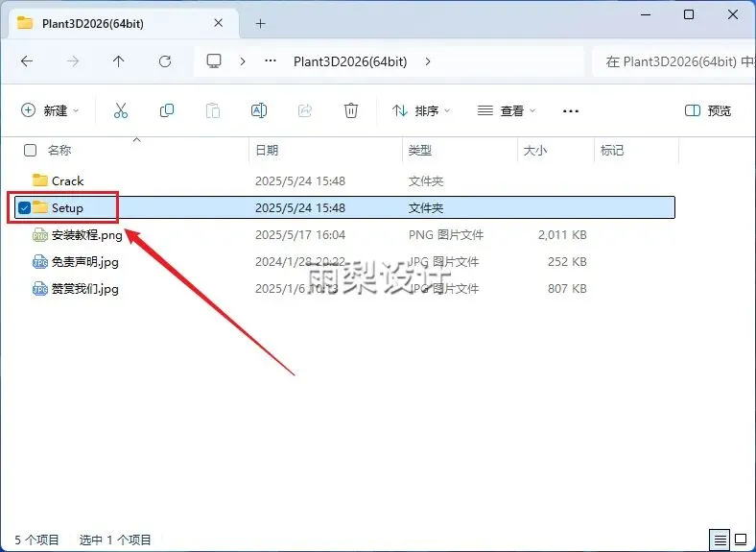Click the search box for Plant3D2026(64bit)
756x552 pixels.
(x=674, y=61)
